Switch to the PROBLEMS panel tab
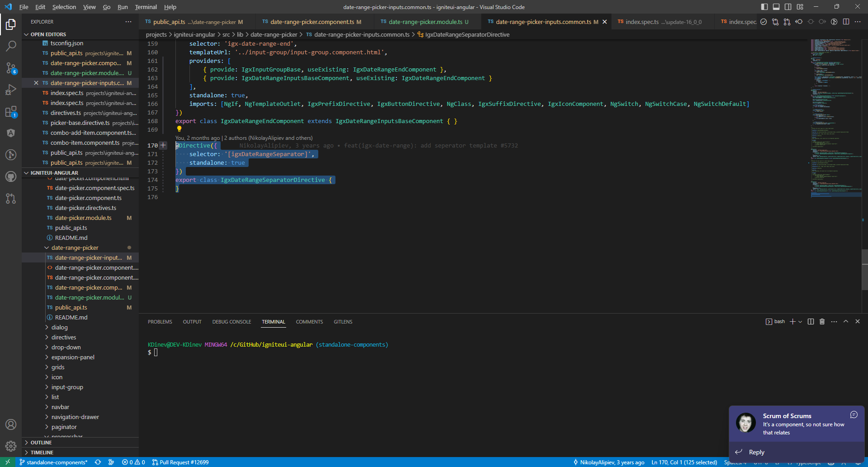Screen dimensions: 868x467 click(x=159, y=321)
